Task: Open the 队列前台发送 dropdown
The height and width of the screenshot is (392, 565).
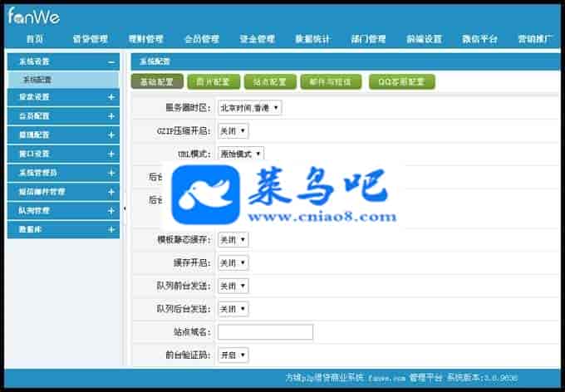Action: pyautogui.click(x=233, y=286)
